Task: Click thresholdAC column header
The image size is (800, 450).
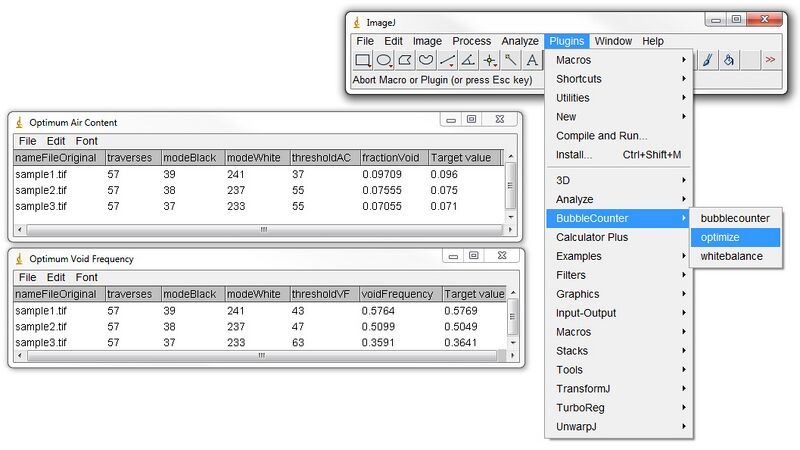Action: coord(324,158)
